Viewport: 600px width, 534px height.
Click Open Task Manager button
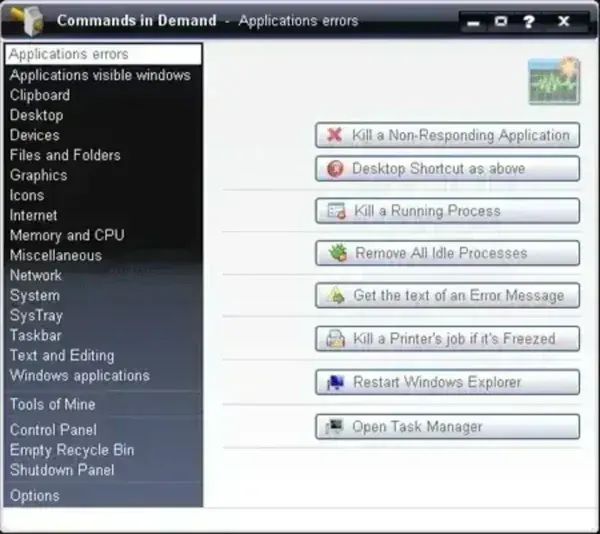tap(447, 427)
